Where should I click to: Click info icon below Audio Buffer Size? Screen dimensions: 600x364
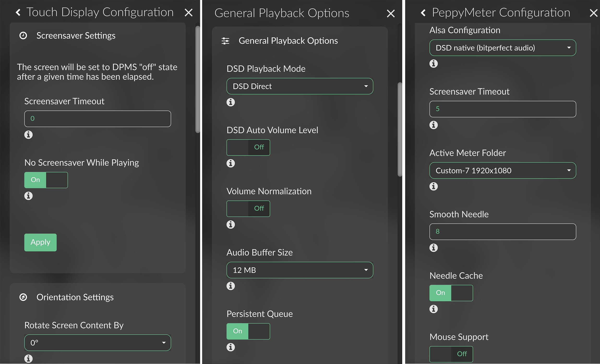tap(231, 286)
